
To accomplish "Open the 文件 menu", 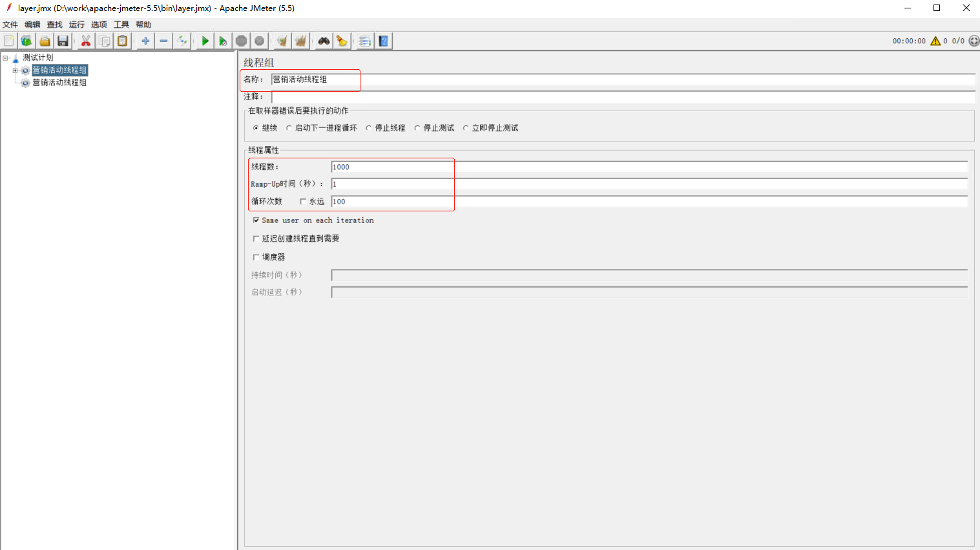I will pyautogui.click(x=10, y=25).
